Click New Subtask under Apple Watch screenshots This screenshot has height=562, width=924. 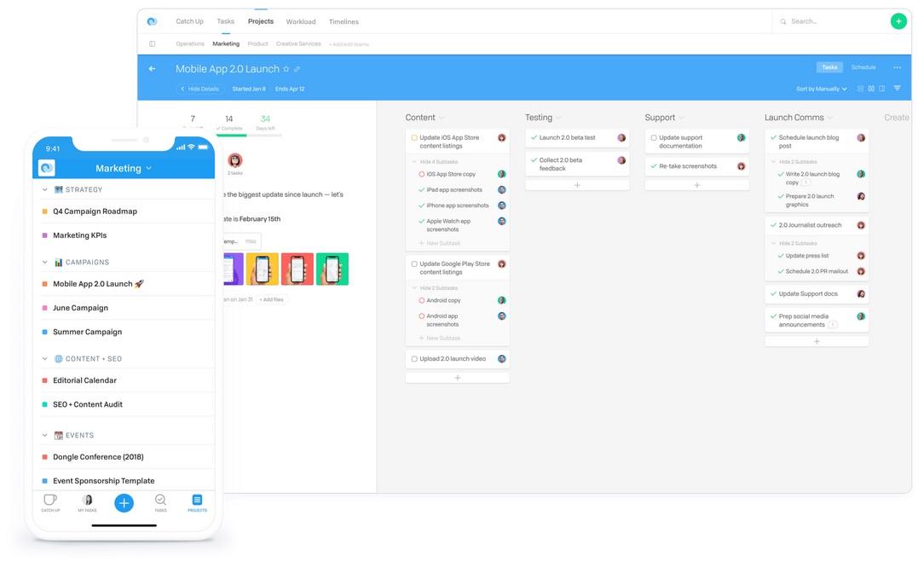click(x=440, y=243)
